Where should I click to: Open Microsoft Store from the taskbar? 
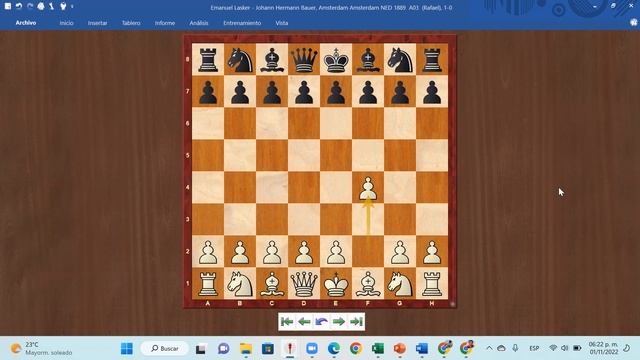click(268, 349)
